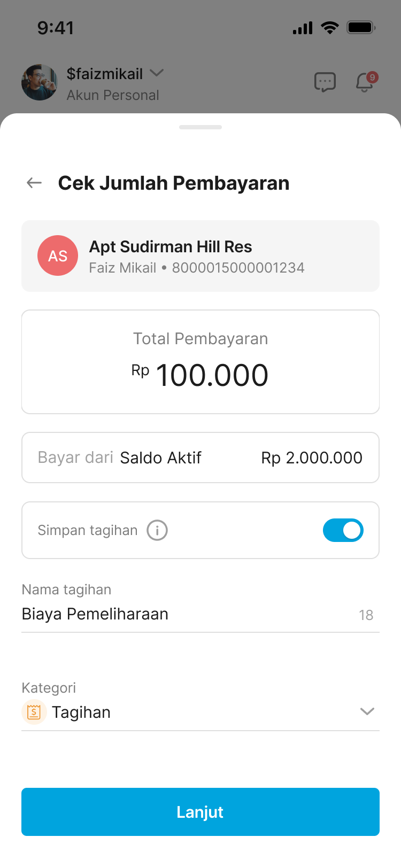The image size is (401, 868).
Task: Tap the Rp 2.000.000 balance amount
Action: [312, 458]
